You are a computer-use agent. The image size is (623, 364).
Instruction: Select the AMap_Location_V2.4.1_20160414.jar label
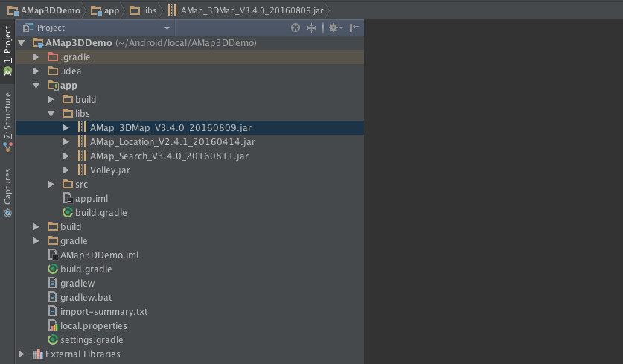click(173, 142)
